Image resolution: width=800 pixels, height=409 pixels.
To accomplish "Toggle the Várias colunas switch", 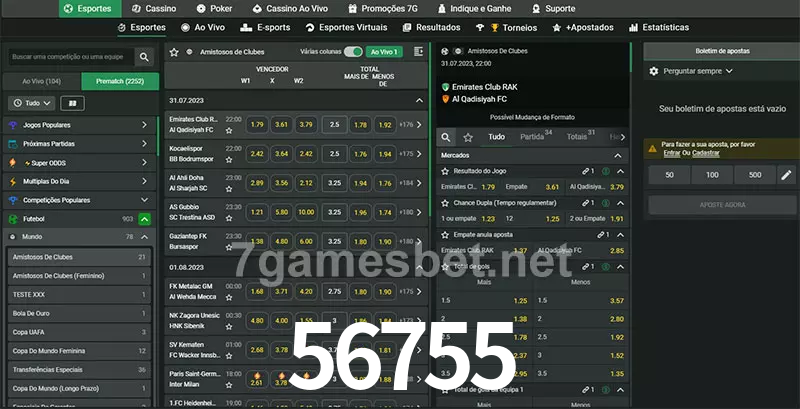I will click(x=352, y=51).
